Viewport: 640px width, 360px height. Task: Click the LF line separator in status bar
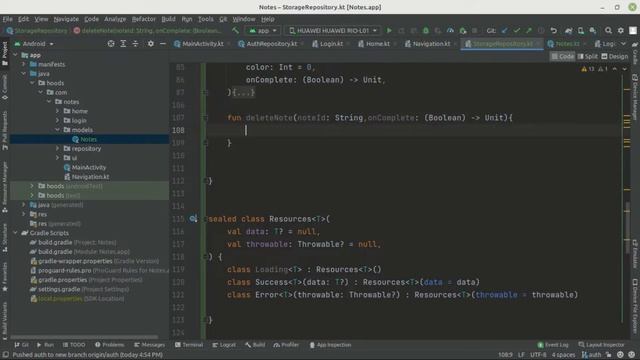tap(521, 355)
